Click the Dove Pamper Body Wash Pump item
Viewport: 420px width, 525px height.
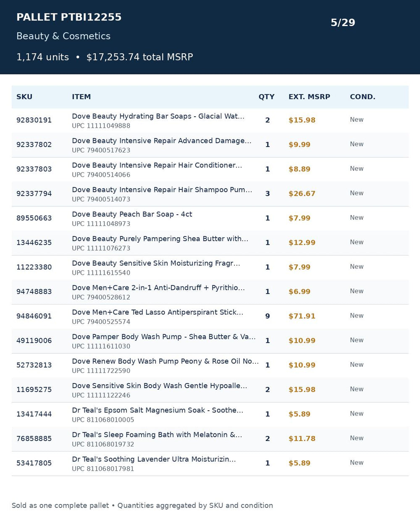[x=164, y=337]
